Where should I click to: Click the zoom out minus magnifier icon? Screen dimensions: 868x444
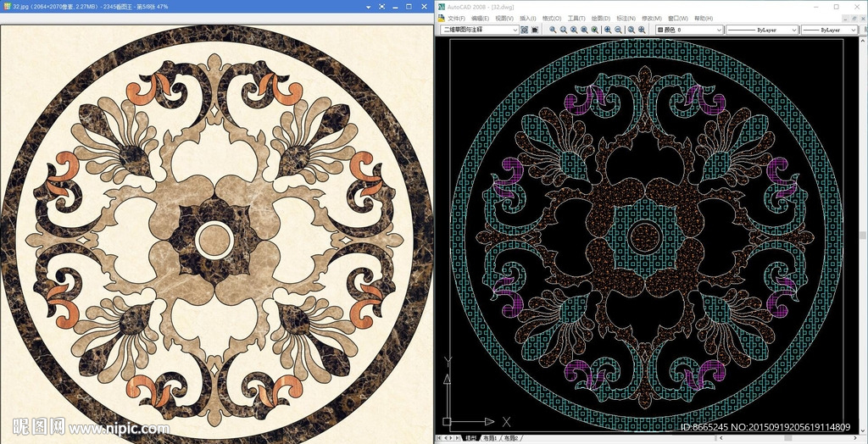618,30
